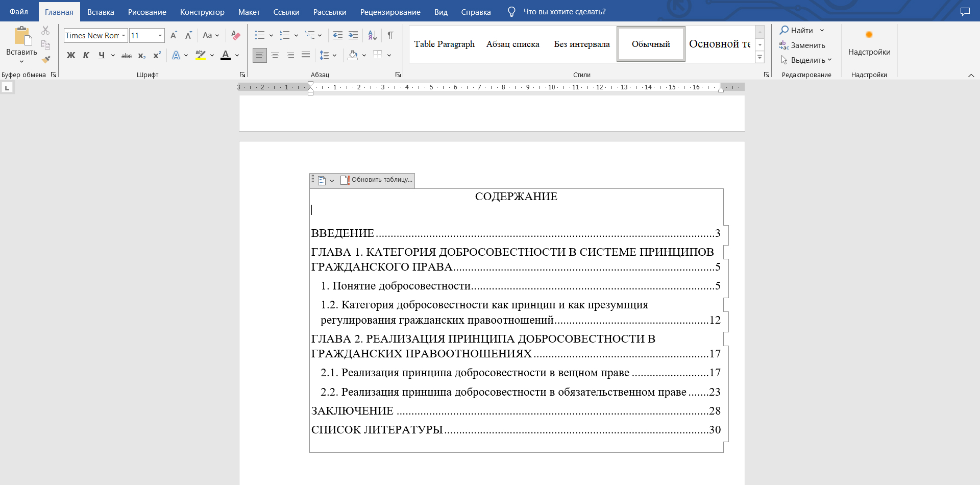Switch to the Вставка tab

[x=101, y=12]
